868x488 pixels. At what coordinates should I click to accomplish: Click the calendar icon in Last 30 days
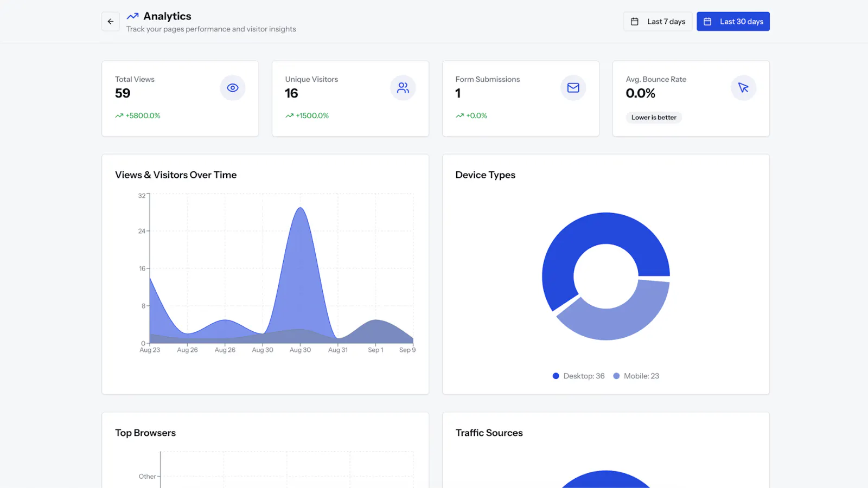tap(707, 22)
